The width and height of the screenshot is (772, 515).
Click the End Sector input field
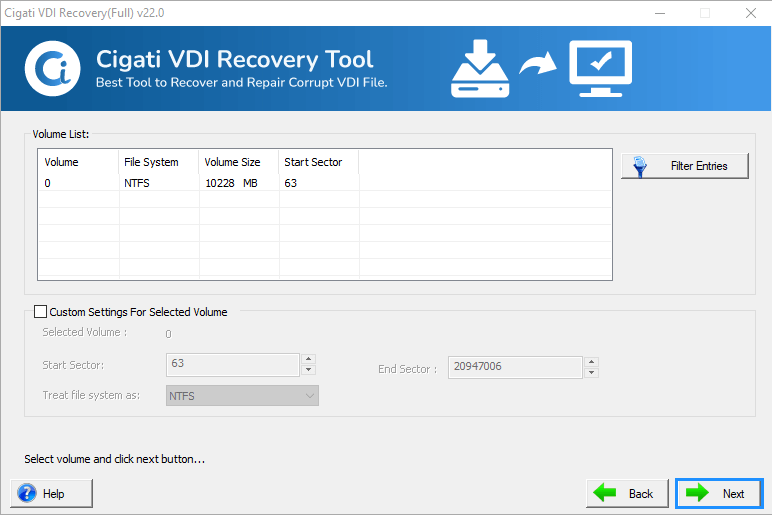click(515, 367)
